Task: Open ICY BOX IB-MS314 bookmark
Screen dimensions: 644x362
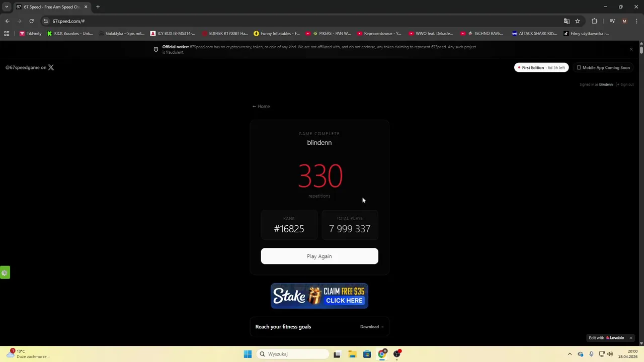Action: (173, 34)
